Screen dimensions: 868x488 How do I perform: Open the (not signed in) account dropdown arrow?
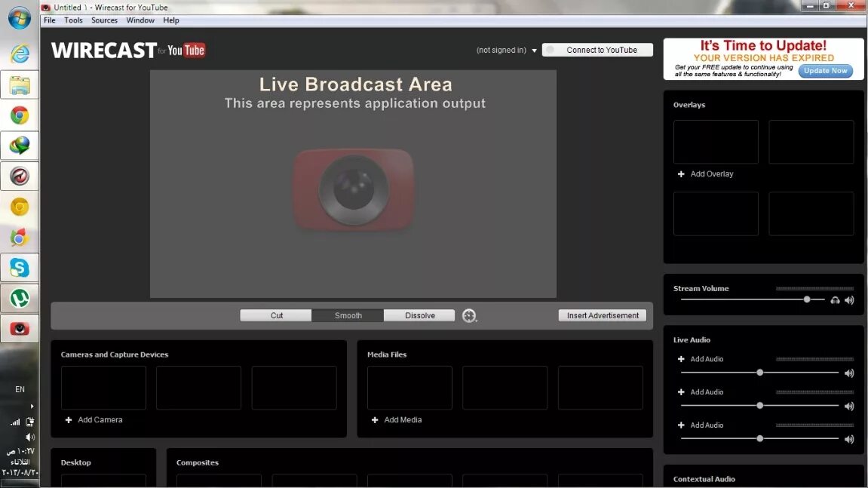point(534,51)
